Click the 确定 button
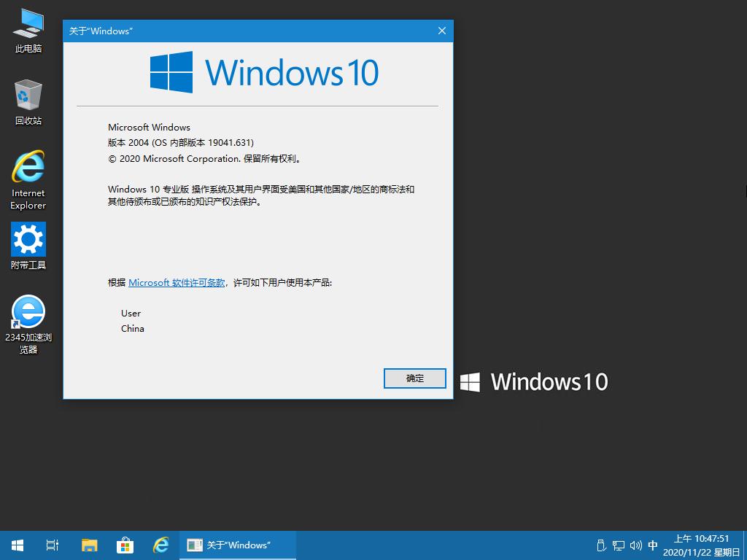The width and height of the screenshot is (747, 560). point(415,378)
